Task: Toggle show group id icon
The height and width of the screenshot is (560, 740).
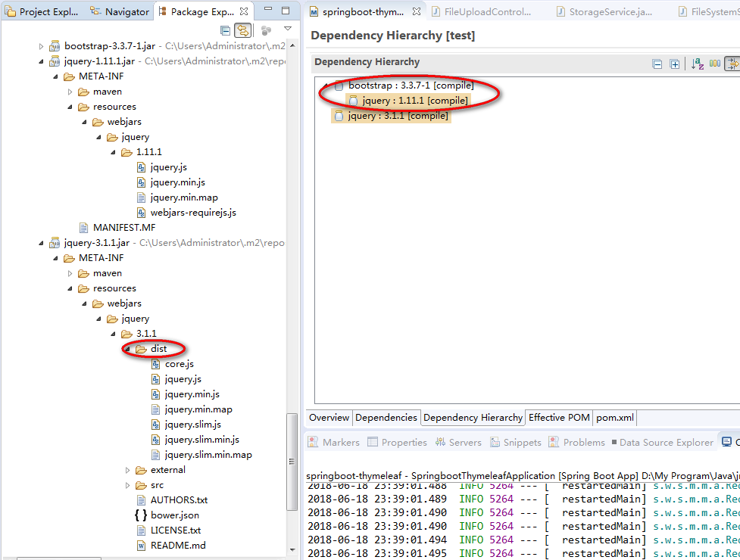Action: (715, 63)
